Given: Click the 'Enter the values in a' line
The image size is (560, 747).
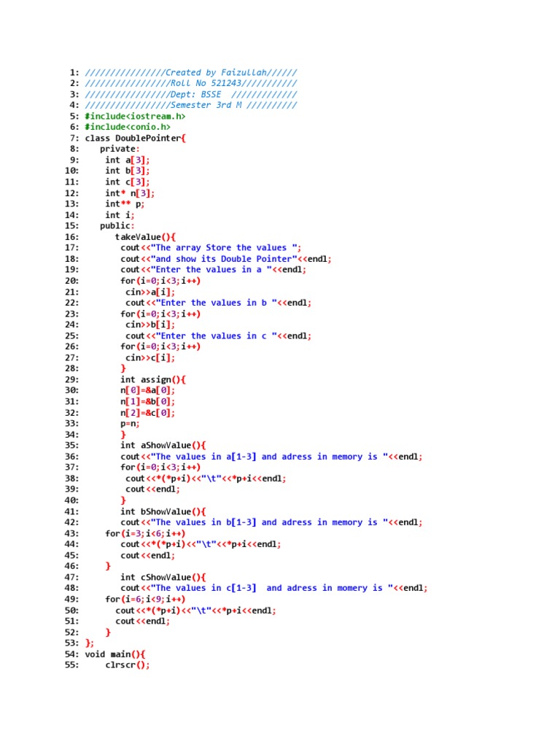Looking at the screenshot, I should [214, 270].
